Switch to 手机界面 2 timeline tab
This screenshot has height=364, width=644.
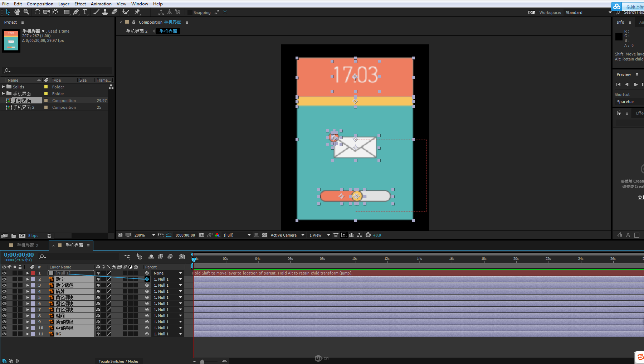pyautogui.click(x=27, y=245)
